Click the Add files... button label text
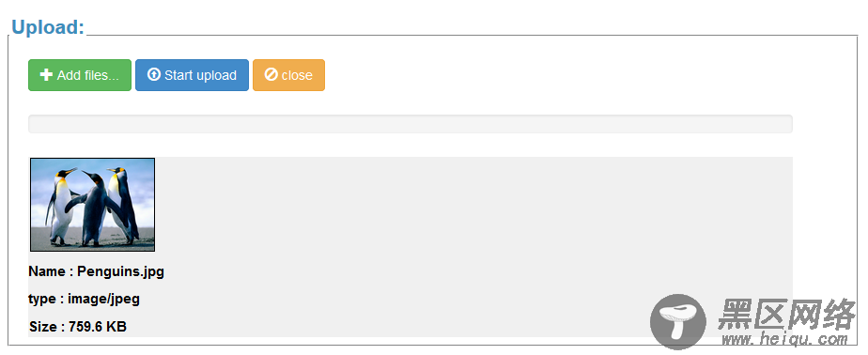 click(88, 75)
